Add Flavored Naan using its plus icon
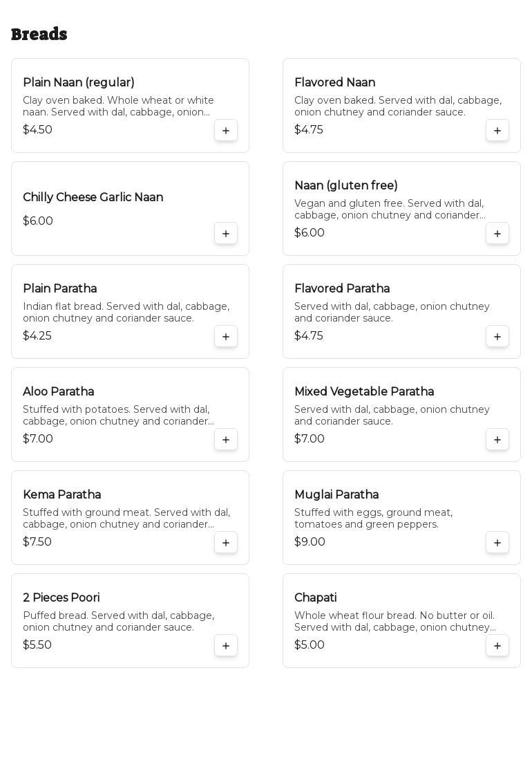The image size is (532, 769). click(497, 131)
